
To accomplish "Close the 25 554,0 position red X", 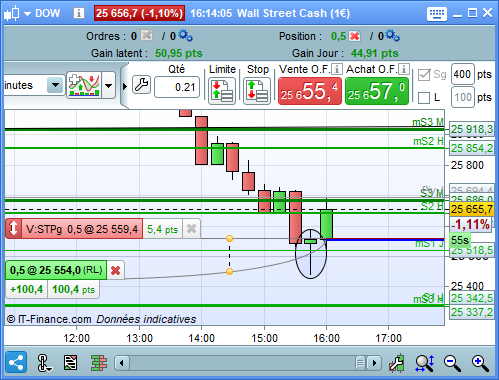I will point(115,270).
